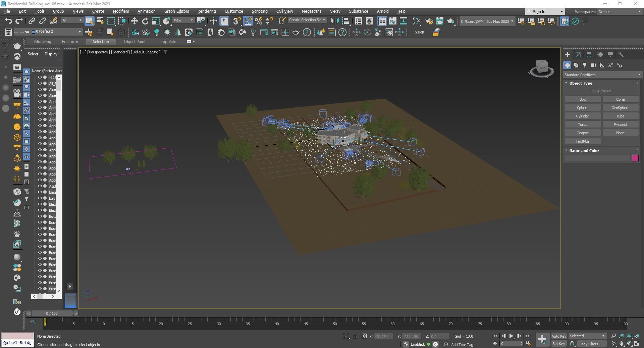Click the Mirror tool icon
644x348 pixels.
click(x=334, y=21)
